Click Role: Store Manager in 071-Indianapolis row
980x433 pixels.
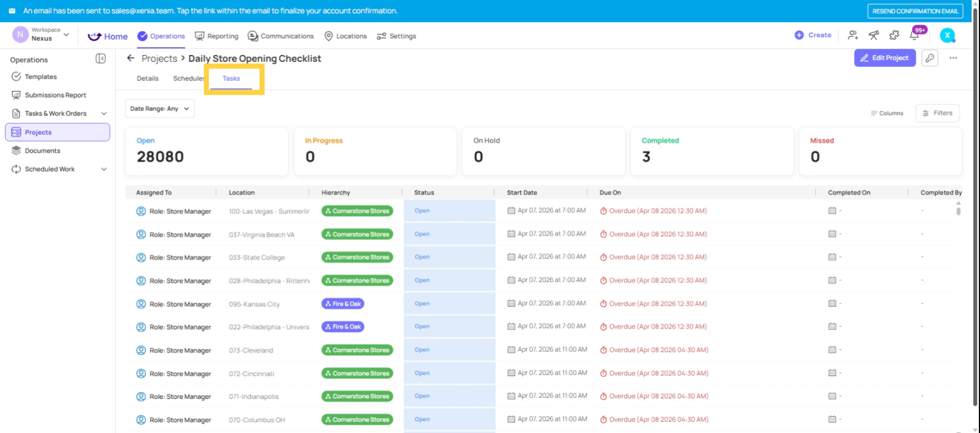(180, 397)
